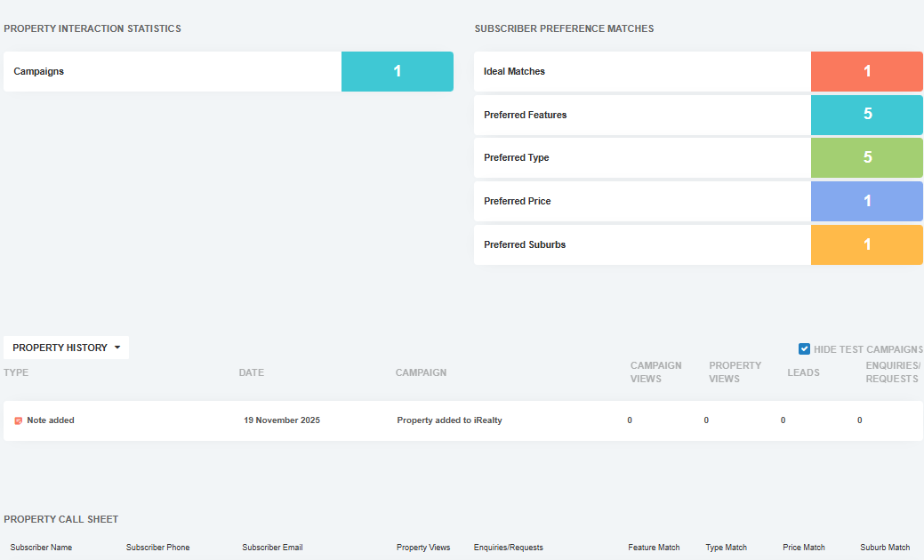Screen dimensions: 924x560
Task: Click the 19 November 2025 date cell
Action: [281, 420]
